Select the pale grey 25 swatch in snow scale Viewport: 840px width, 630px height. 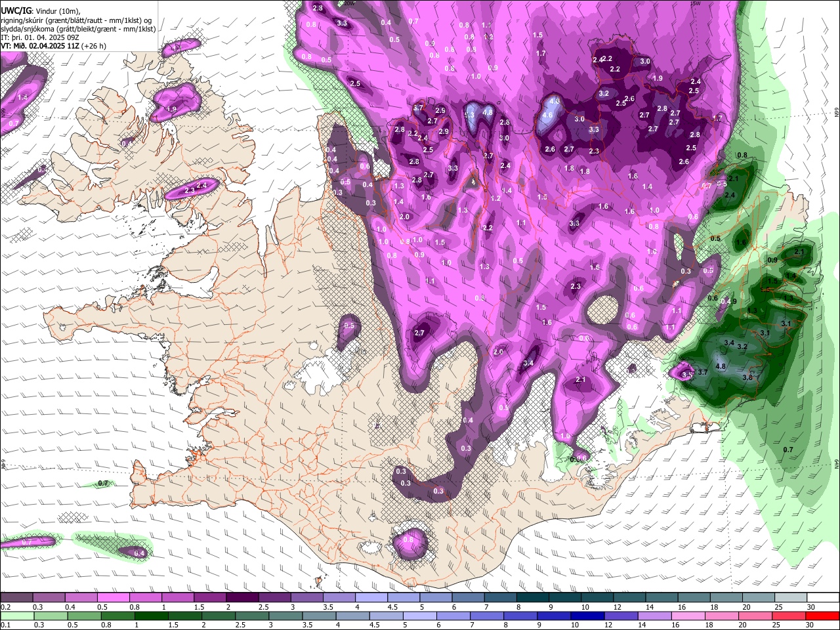[x=791, y=598]
